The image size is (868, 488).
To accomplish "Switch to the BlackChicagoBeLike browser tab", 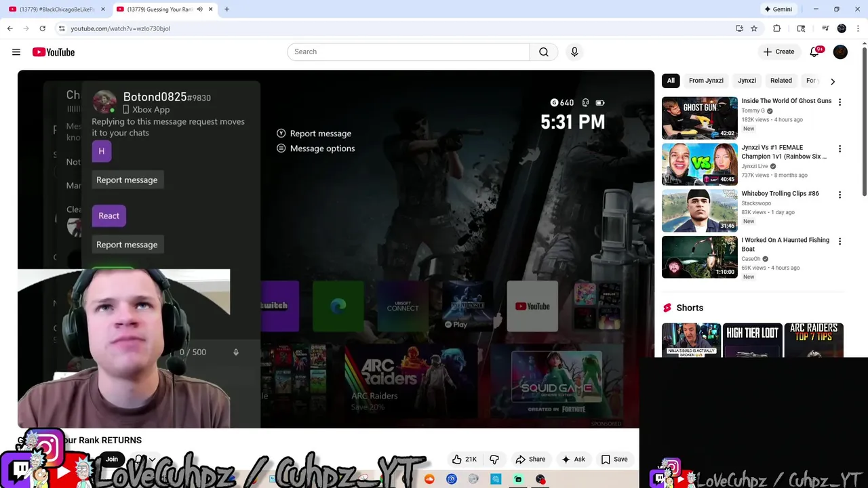I will click(x=56, y=9).
